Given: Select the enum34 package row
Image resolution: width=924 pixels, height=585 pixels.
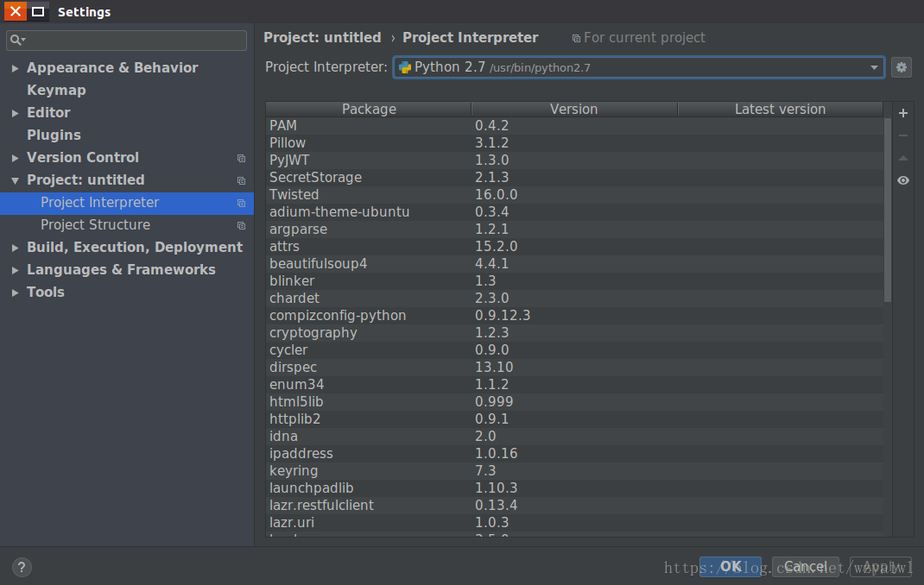Looking at the screenshot, I should point(574,385).
